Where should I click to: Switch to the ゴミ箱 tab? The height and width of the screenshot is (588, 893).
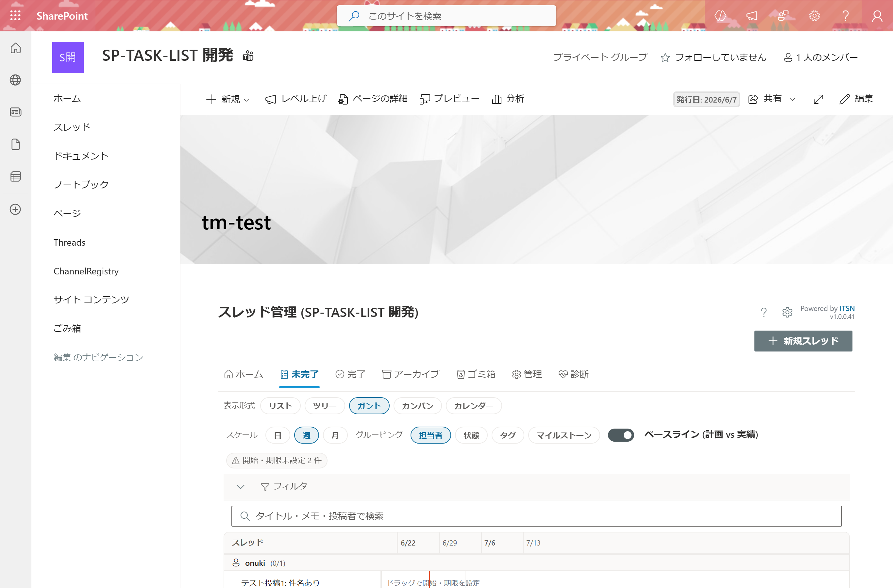tap(476, 374)
